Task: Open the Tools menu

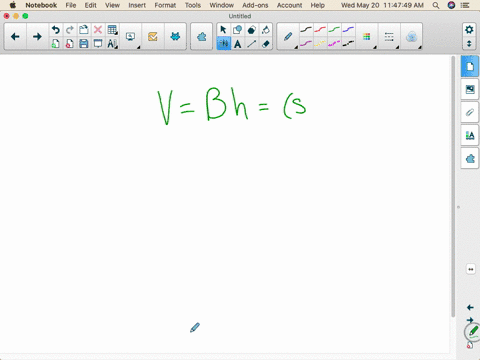Action: coord(193,5)
